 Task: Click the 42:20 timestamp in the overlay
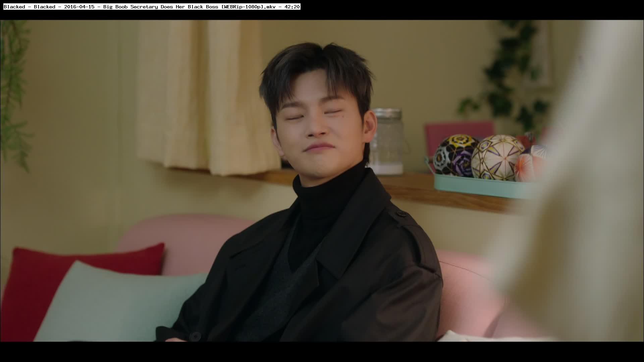292,7
